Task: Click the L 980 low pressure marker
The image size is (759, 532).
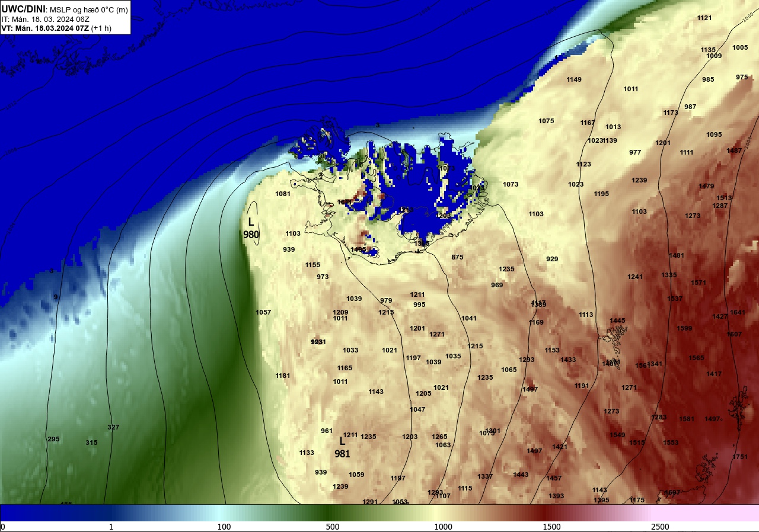Action: pyautogui.click(x=251, y=228)
